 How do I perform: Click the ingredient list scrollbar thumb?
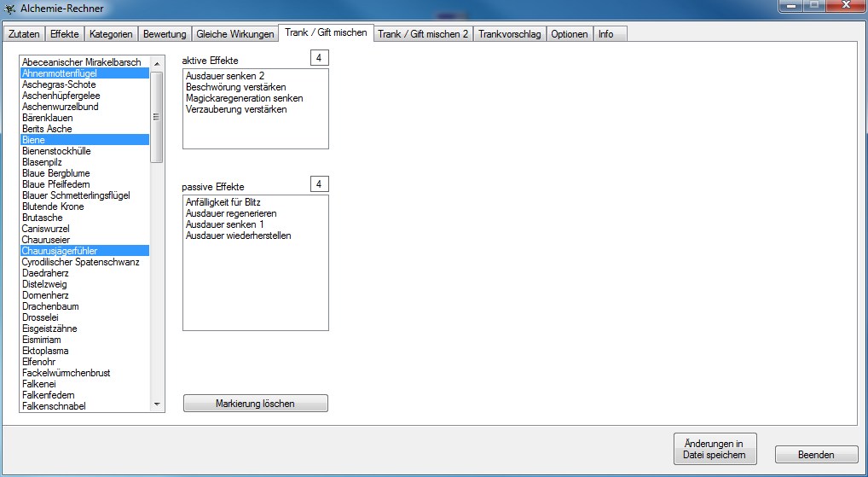click(x=157, y=117)
